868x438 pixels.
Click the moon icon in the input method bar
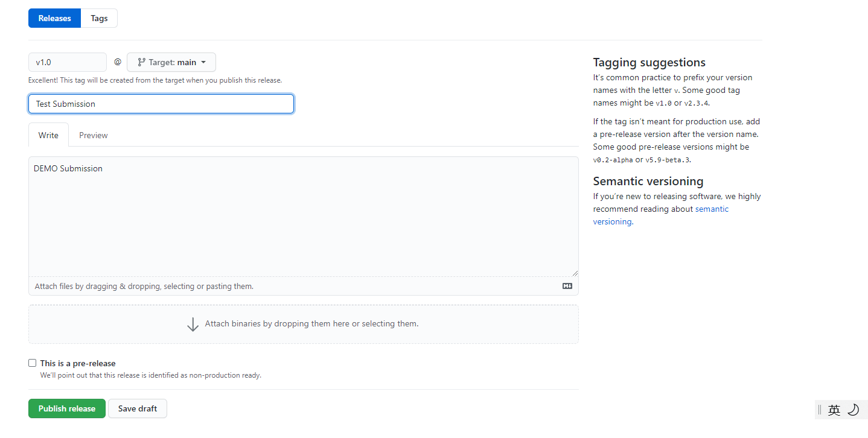click(853, 410)
